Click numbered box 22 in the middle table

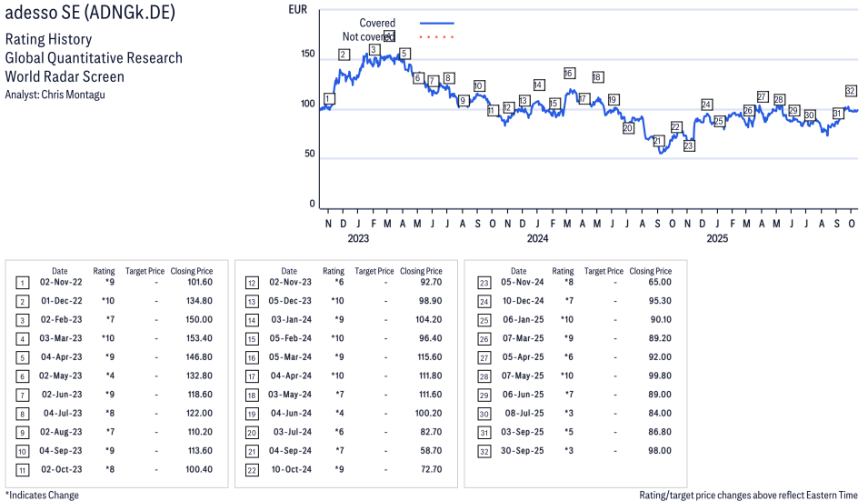[x=251, y=468]
